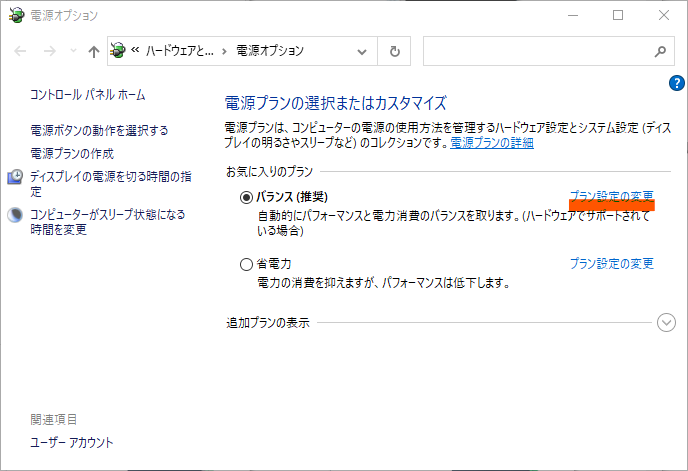Expand 追加プランの表示 with the chevron

coord(666,323)
